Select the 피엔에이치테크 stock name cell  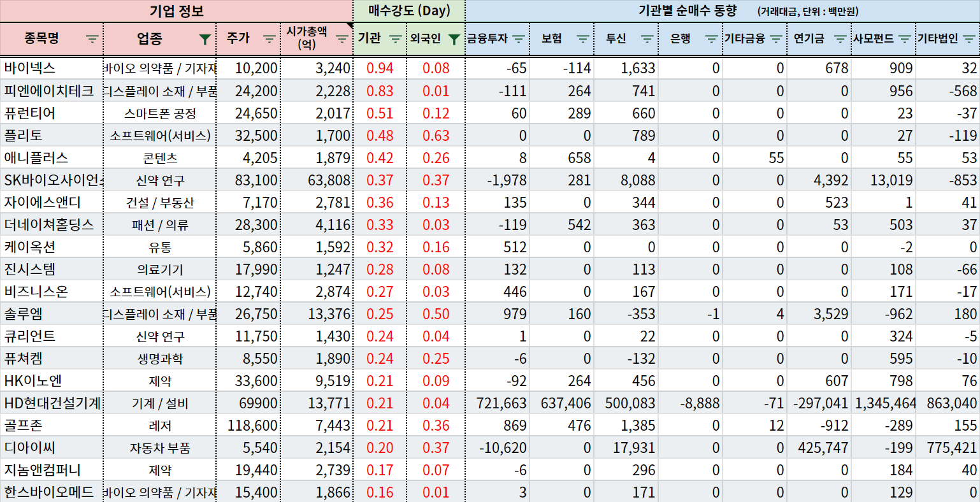pos(51,90)
